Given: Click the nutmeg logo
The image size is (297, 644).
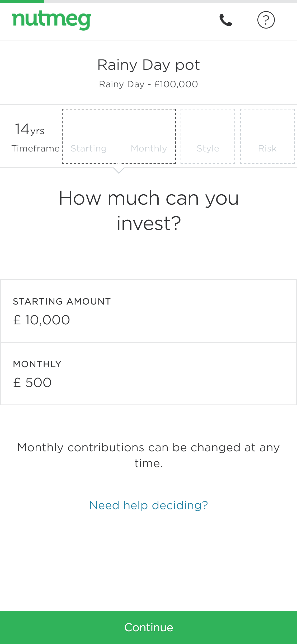Looking at the screenshot, I should (x=51, y=20).
